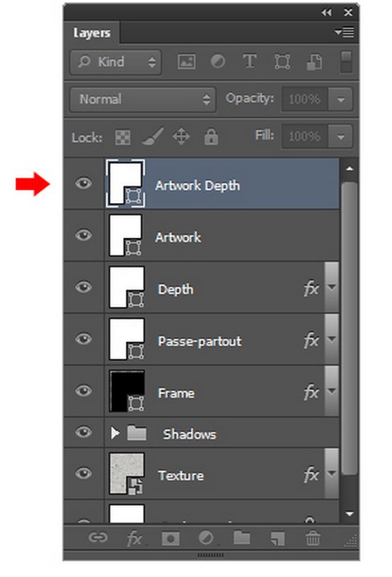Create new fill or adjustment layer icon

pos(206,538)
